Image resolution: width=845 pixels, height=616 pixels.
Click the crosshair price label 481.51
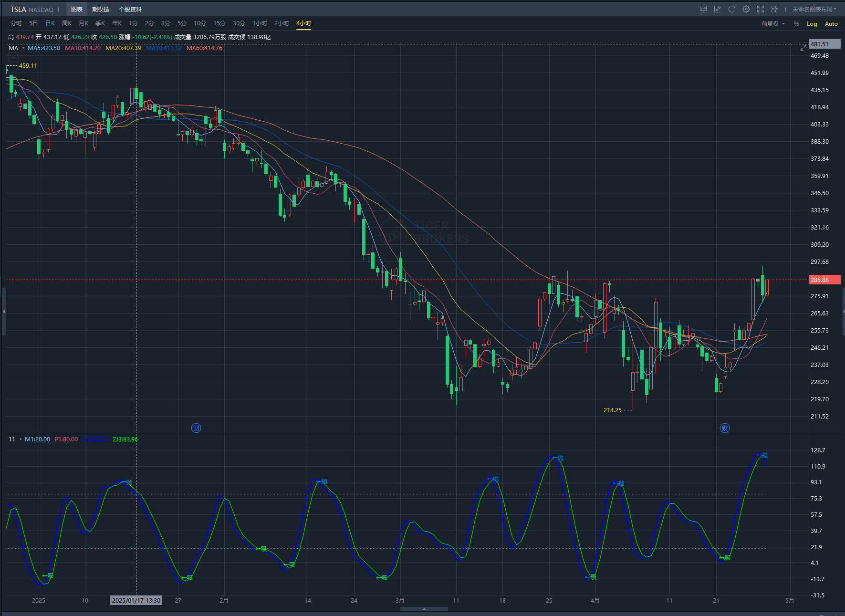825,44
